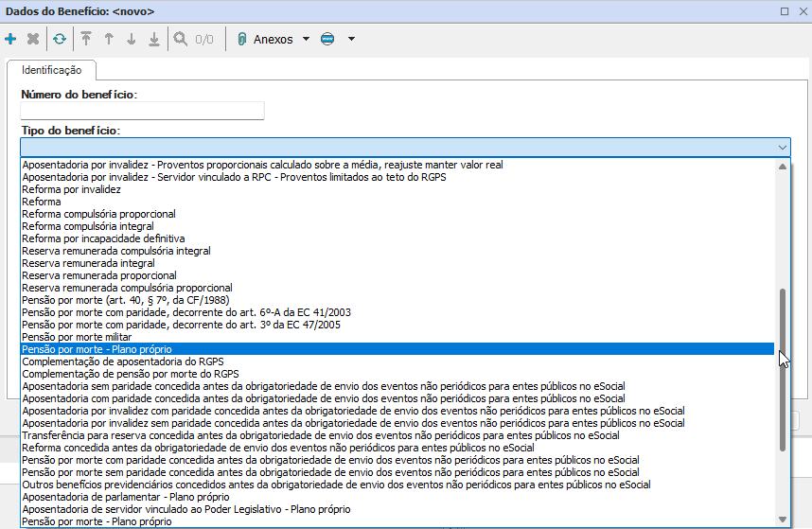The image size is (812, 529).
Task: Select 'Aposentadoria por invalidez - Servidor vinculado a RPC'
Action: (397, 177)
